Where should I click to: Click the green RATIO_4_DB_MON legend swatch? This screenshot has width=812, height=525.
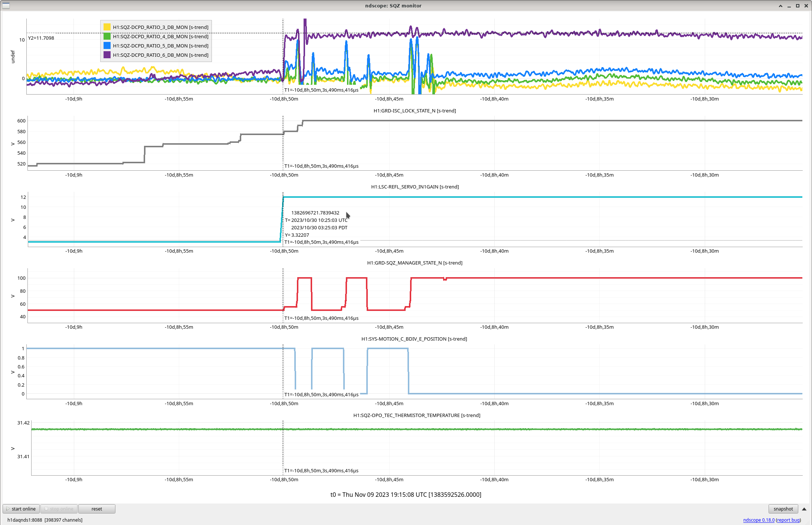tap(107, 36)
